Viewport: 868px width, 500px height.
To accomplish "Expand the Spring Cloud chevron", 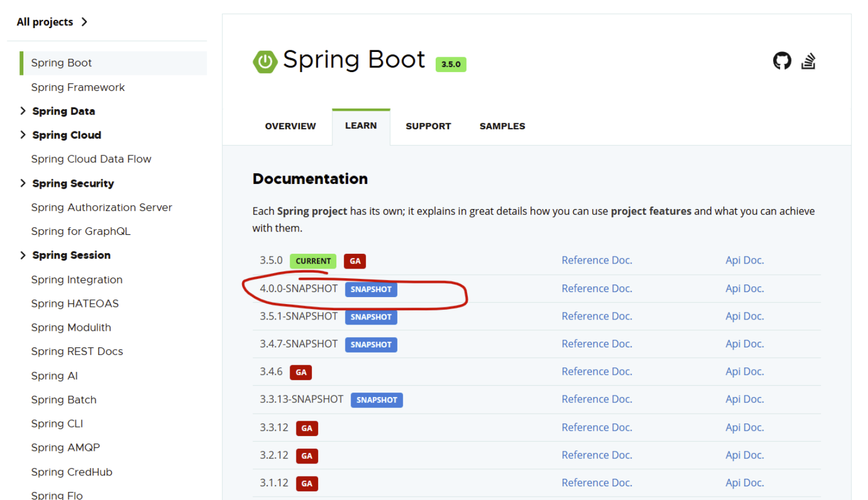I will 23,135.
